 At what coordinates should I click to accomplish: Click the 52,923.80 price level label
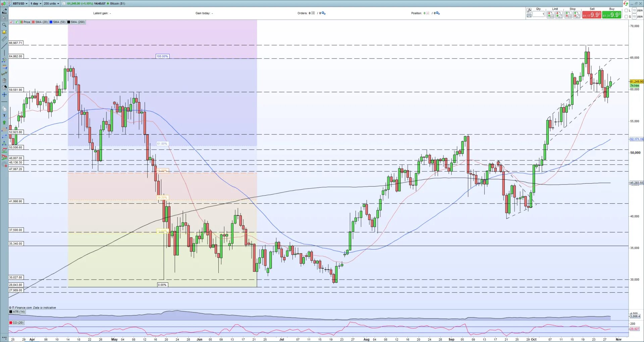[16, 132]
